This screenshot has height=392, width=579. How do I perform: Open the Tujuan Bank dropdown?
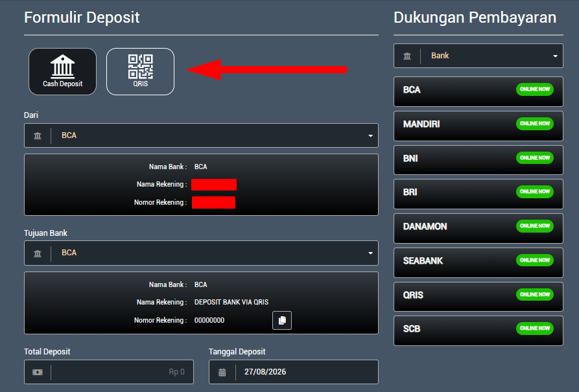click(x=201, y=253)
